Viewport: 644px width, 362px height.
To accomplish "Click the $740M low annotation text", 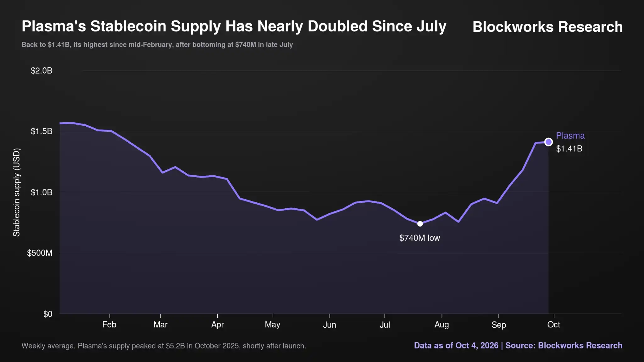I will coord(419,238).
